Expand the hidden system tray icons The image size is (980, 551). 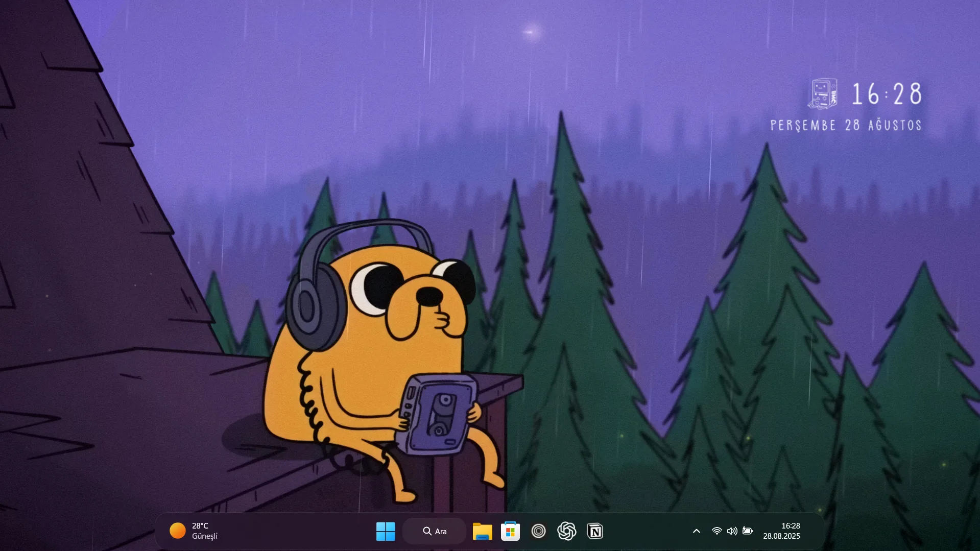pos(696,531)
